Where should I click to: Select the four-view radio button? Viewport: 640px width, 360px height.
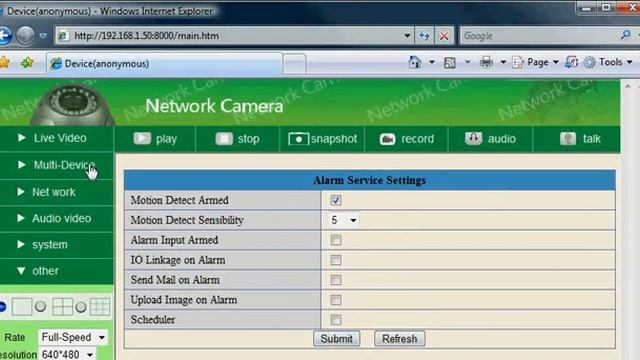pyautogui.click(x=40, y=306)
